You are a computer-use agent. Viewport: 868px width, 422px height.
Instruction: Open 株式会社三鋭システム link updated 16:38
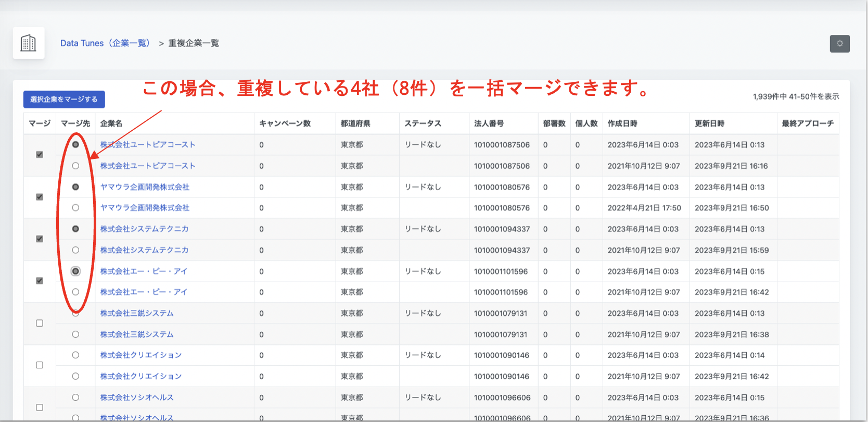137,334
